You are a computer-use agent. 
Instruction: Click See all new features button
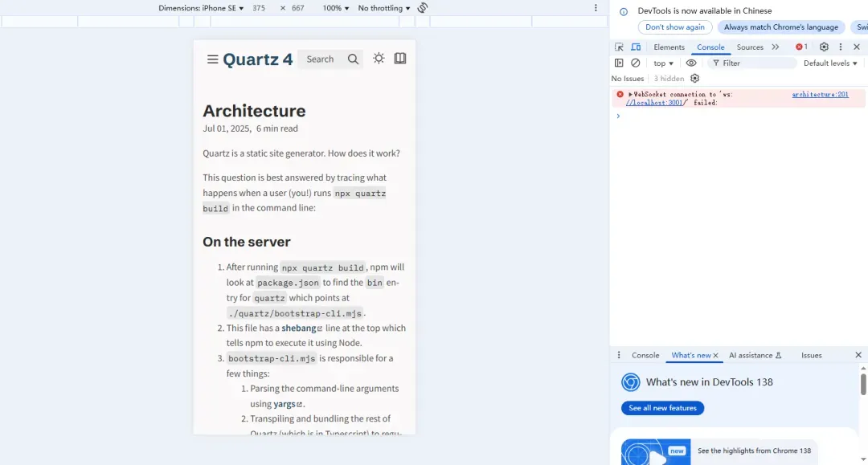coord(662,408)
